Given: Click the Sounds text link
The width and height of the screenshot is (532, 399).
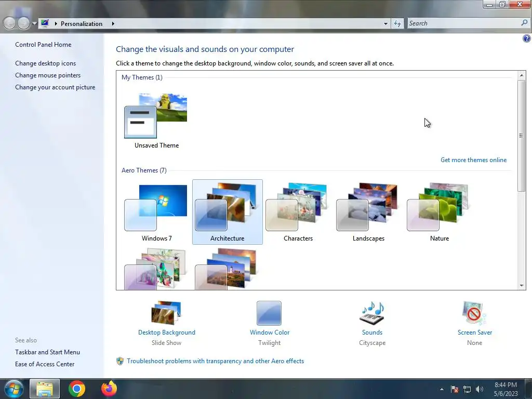Looking at the screenshot, I should [x=372, y=332].
